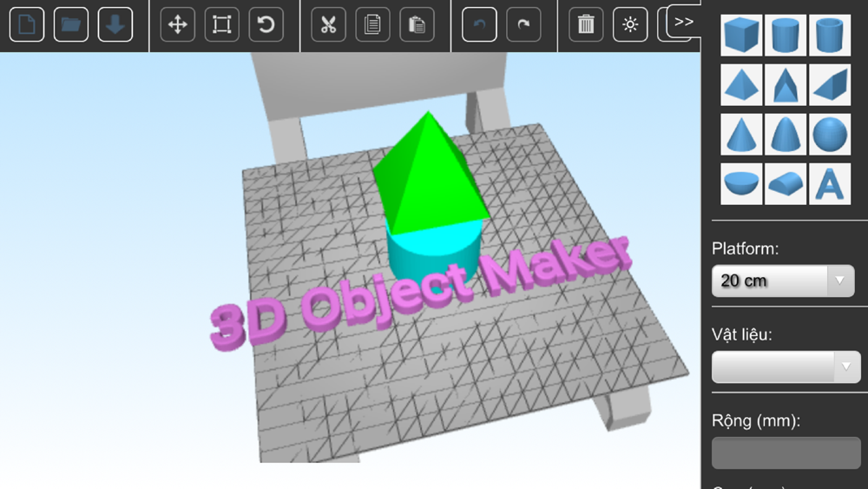
Task: Cut the selection with the scissors icon
Action: (329, 24)
